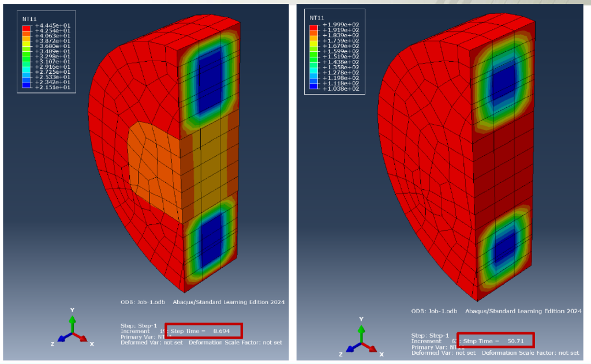591x364 pixels.
Task: Select legend value +1.999e+02
Action: click(x=341, y=24)
